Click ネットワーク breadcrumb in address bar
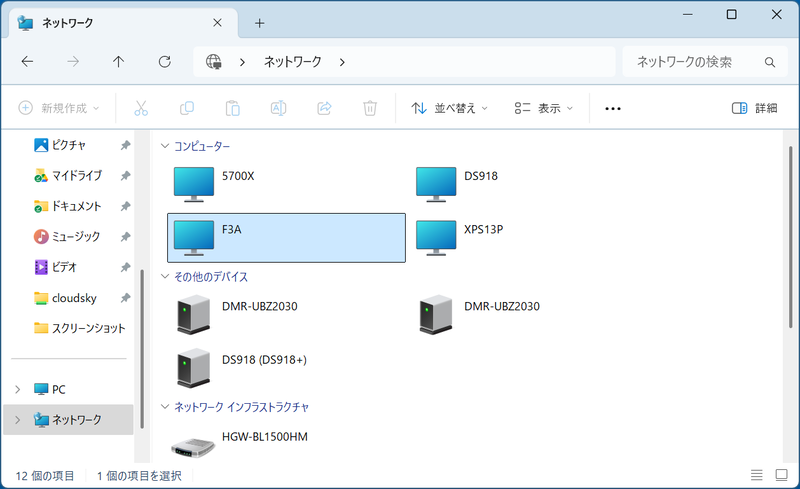This screenshot has width=800, height=489. pos(292,62)
